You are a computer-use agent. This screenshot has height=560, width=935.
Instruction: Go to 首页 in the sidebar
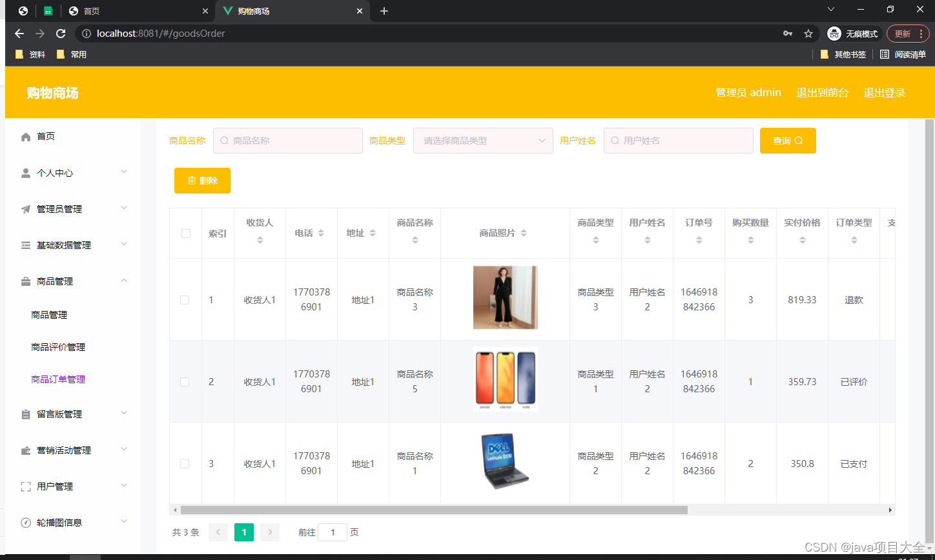[x=46, y=137]
